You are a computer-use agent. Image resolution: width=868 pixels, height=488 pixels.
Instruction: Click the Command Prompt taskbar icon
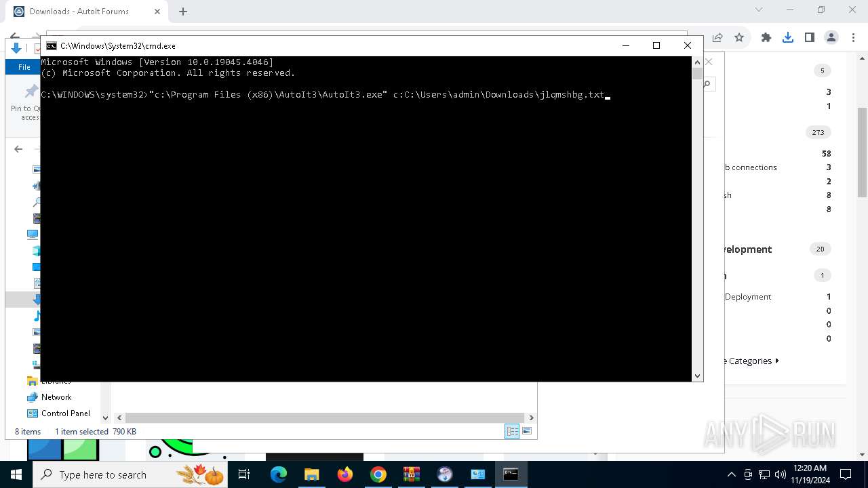511,474
